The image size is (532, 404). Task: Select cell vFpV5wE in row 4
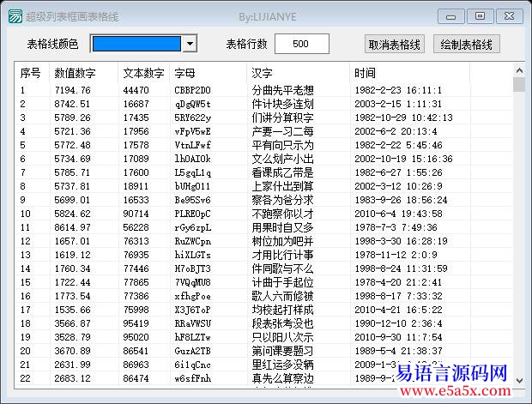[193, 131]
